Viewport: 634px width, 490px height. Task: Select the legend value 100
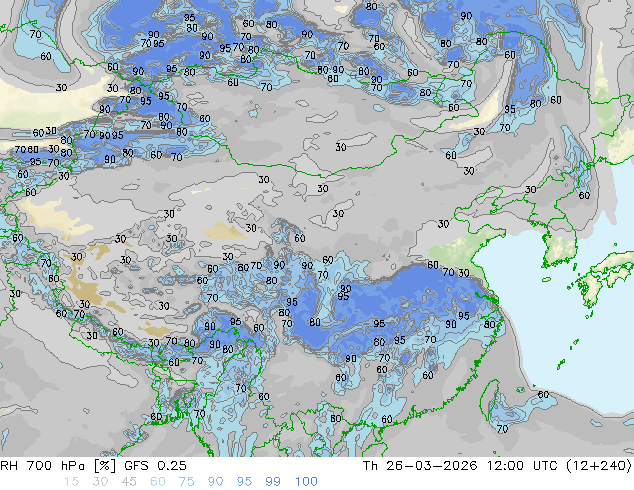coord(306,482)
